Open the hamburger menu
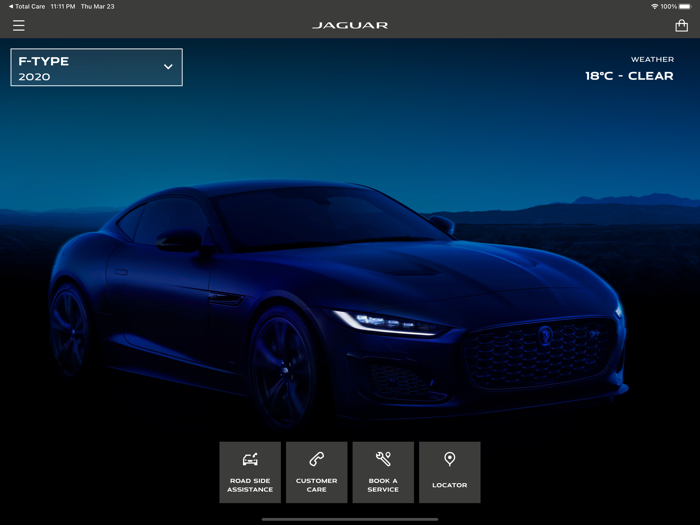Viewport: 700px width, 525px height. pos(19,25)
